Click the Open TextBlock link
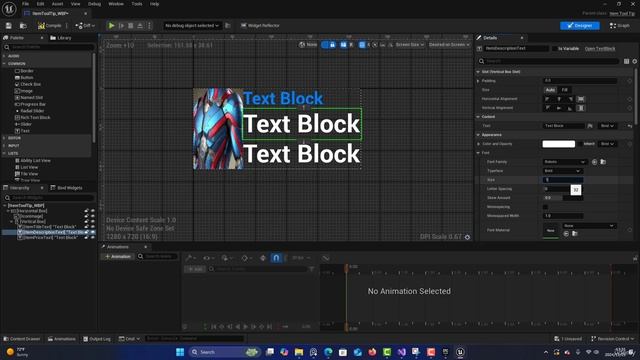 click(600, 49)
